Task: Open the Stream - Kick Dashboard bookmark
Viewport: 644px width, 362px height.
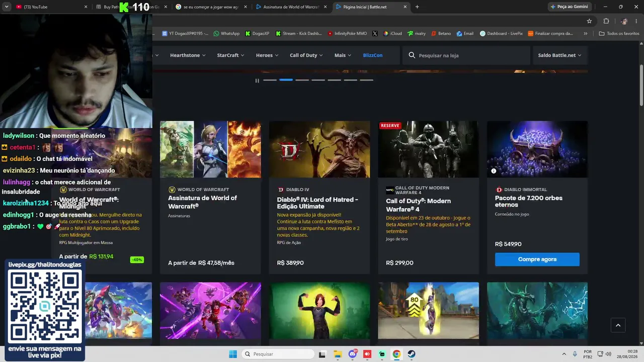Action: click(x=298, y=34)
